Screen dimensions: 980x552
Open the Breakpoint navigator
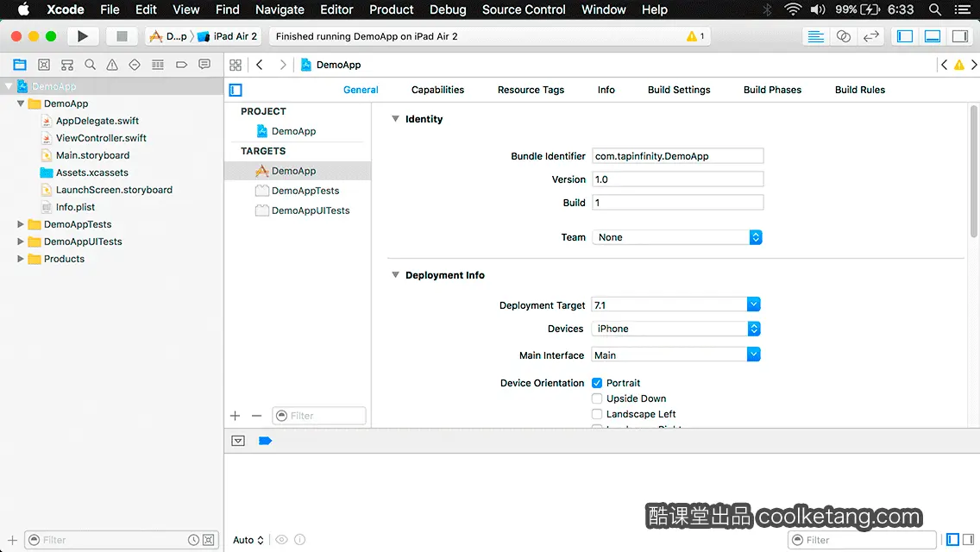tap(181, 65)
